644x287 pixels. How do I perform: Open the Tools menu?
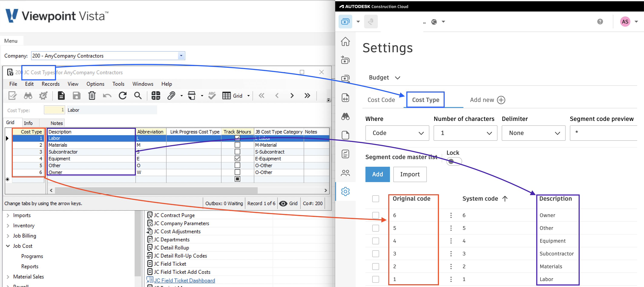pyautogui.click(x=118, y=84)
